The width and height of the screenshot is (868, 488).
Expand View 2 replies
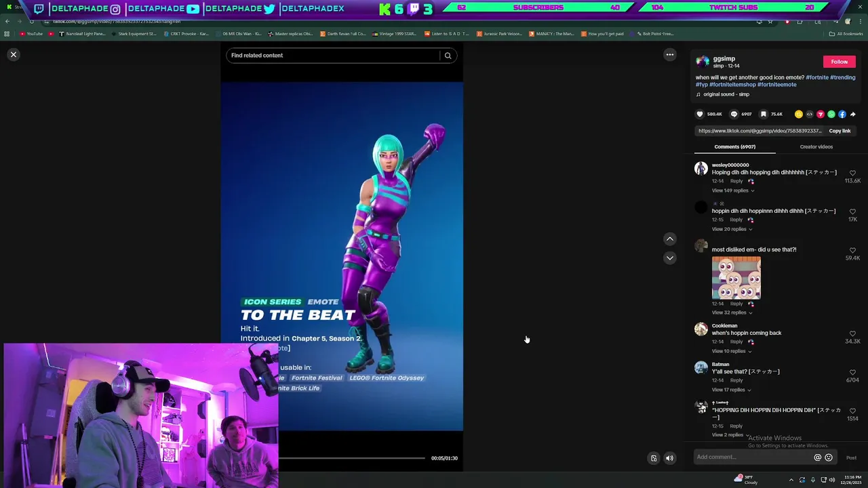click(730, 434)
